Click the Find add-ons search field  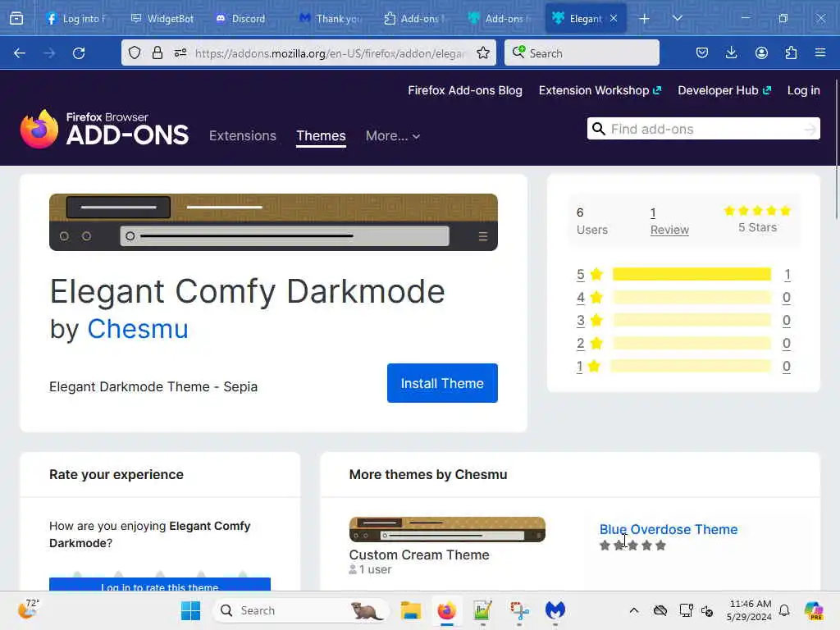pyautogui.click(x=704, y=129)
